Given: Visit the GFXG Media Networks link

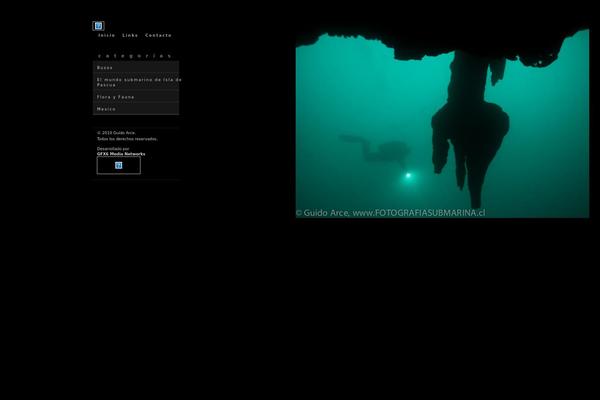Looking at the screenshot, I should click(121, 154).
